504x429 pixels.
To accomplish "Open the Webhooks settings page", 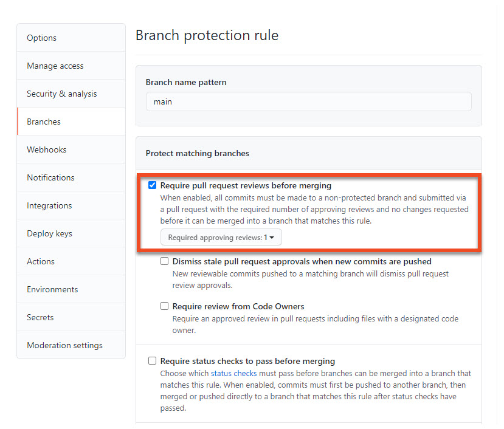I will pos(47,149).
